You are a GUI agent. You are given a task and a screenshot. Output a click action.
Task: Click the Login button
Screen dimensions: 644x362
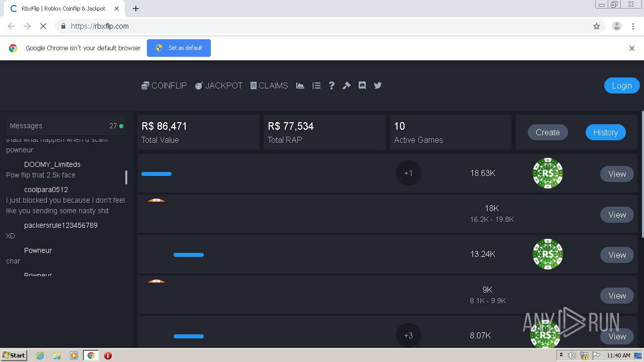(622, 85)
